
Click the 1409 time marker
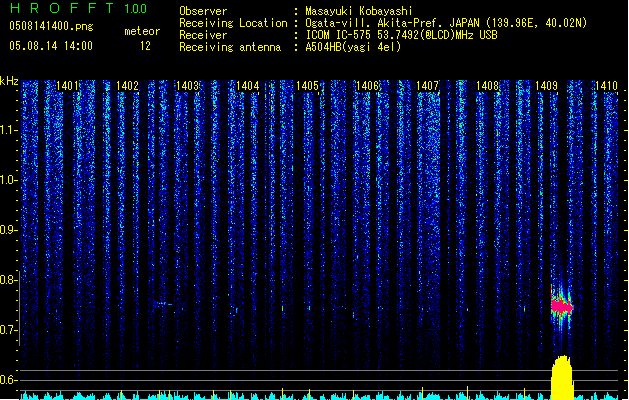coord(547,86)
